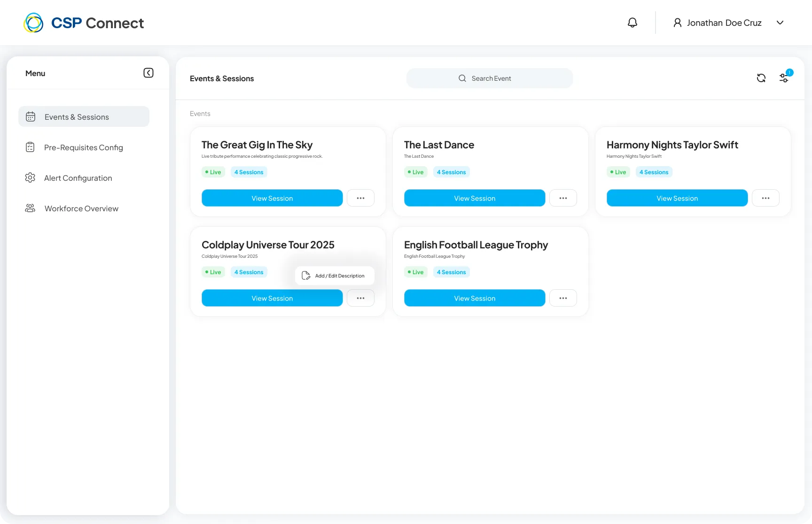The height and width of the screenshot is (524, 812).
Task: View Session for Harmony Nights Taylor Swift
Action: (677, 198)
